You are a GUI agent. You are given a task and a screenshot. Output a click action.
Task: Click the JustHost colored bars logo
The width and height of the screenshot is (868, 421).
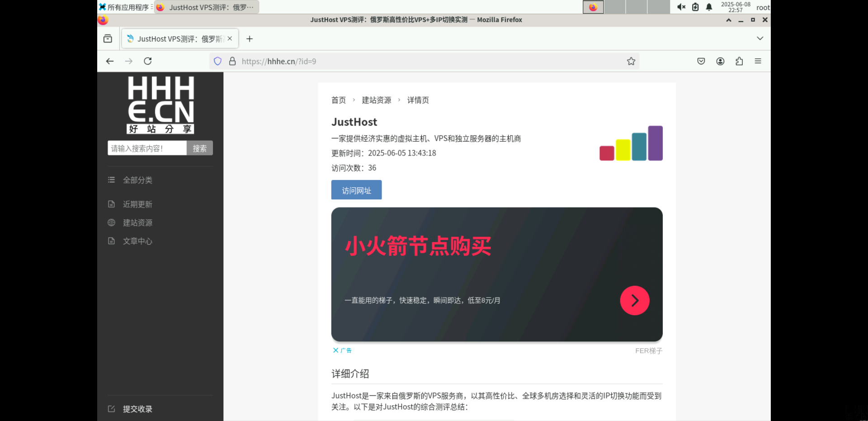click(631, 143)
